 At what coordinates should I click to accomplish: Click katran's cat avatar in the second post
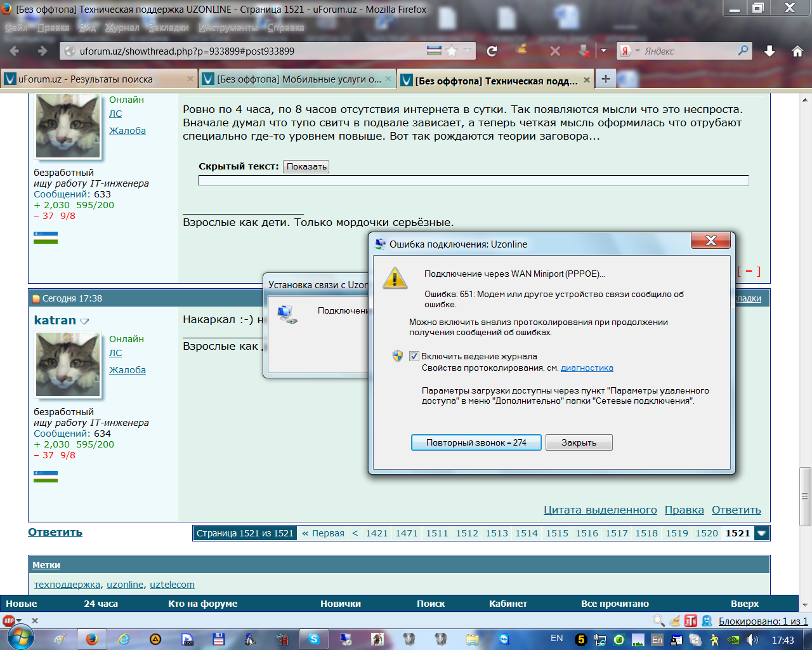[x=68, y=365]
